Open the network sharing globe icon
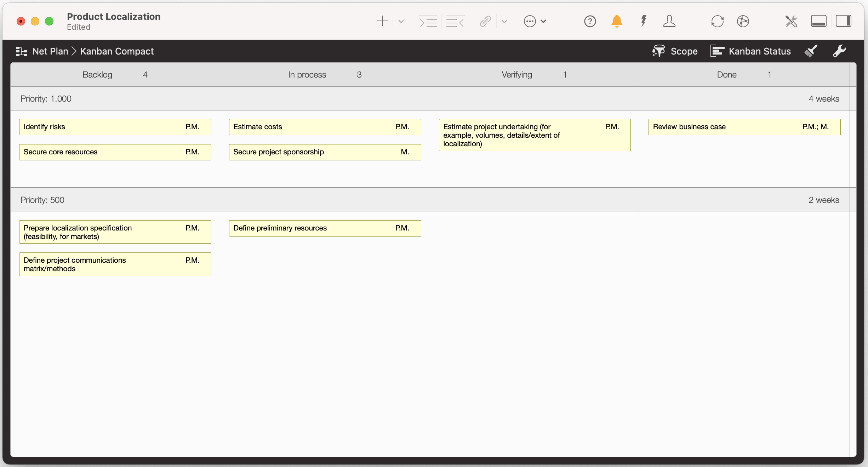868x467 pixels. pos(743,21)
